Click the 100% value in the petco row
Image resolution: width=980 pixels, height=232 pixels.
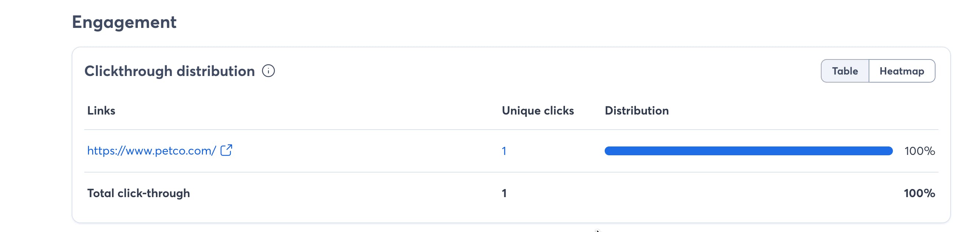click(x=919, y=151)
